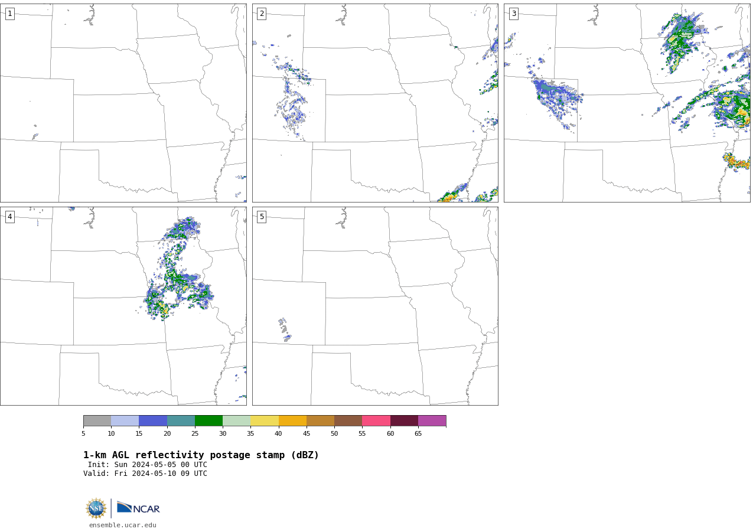
Task: Click the teal 20-25 dBZ swatch
Action: point(181,420)
